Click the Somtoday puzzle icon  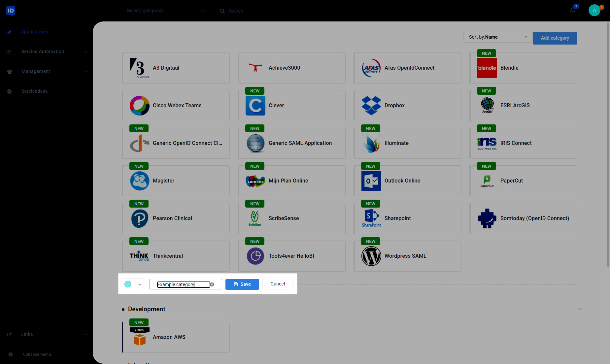click(487, 218)
